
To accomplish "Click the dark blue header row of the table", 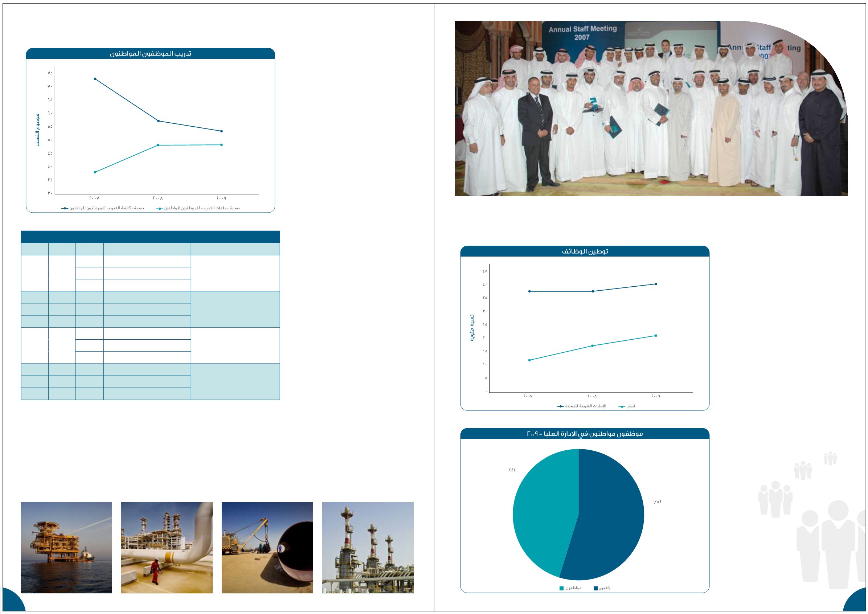I will (x=151, y=237).
